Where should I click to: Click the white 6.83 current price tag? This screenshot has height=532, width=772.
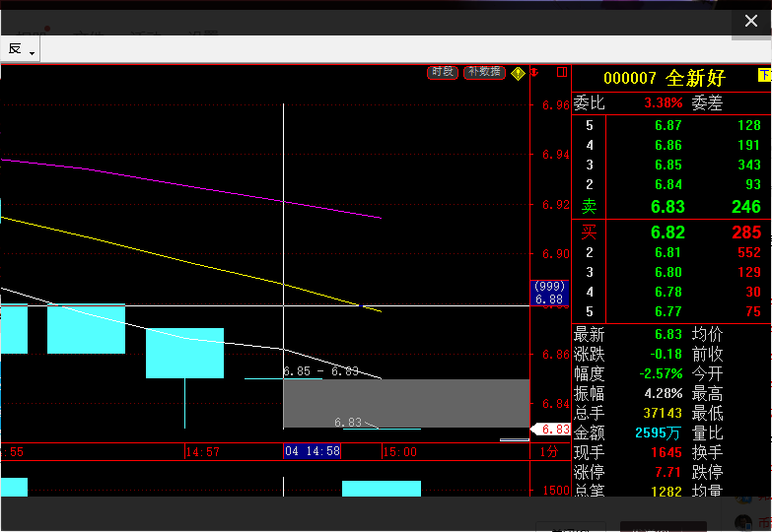[x=551, y=430]
